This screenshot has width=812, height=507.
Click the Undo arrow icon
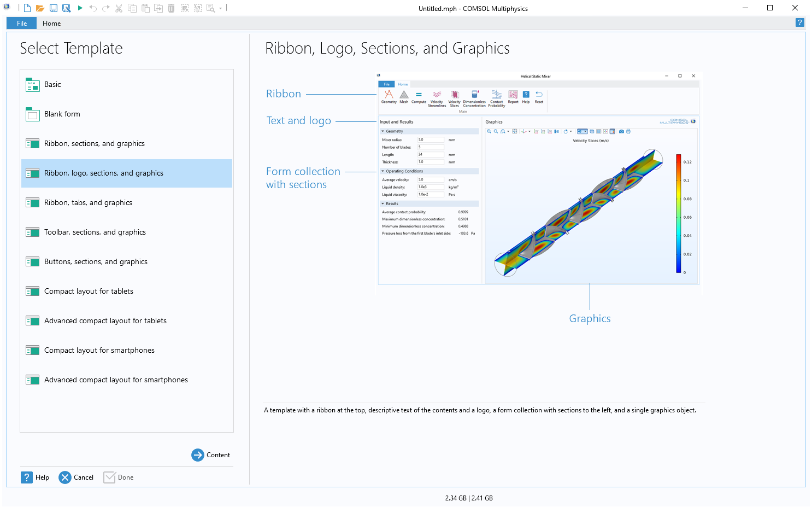coord(93,8)
